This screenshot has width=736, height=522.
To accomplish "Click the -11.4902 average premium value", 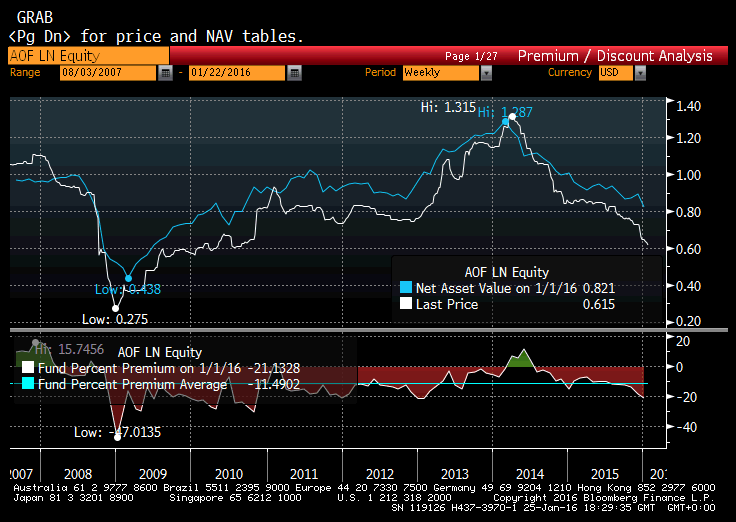I will pos(274,384).
